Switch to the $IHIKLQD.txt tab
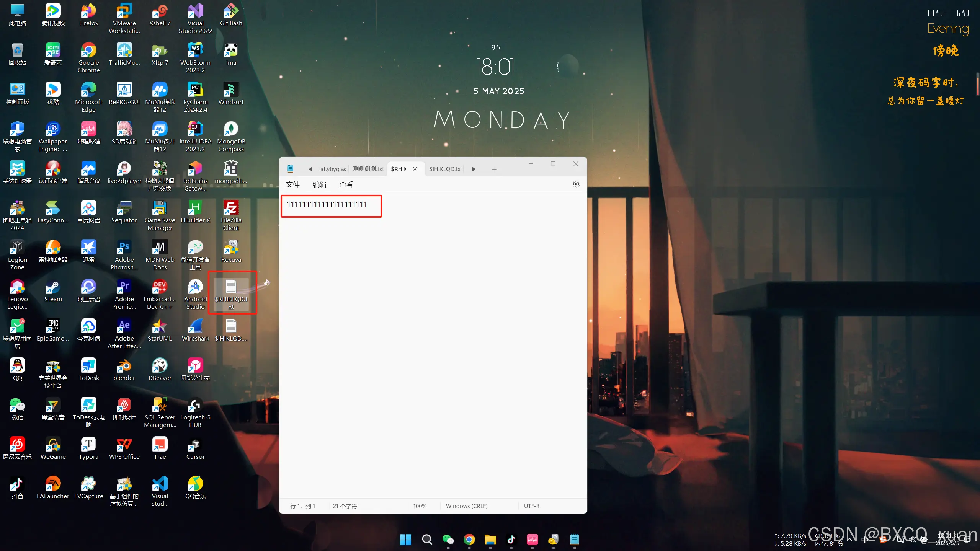The height and width of the screenshot is (551, 980). click(445, 169)
